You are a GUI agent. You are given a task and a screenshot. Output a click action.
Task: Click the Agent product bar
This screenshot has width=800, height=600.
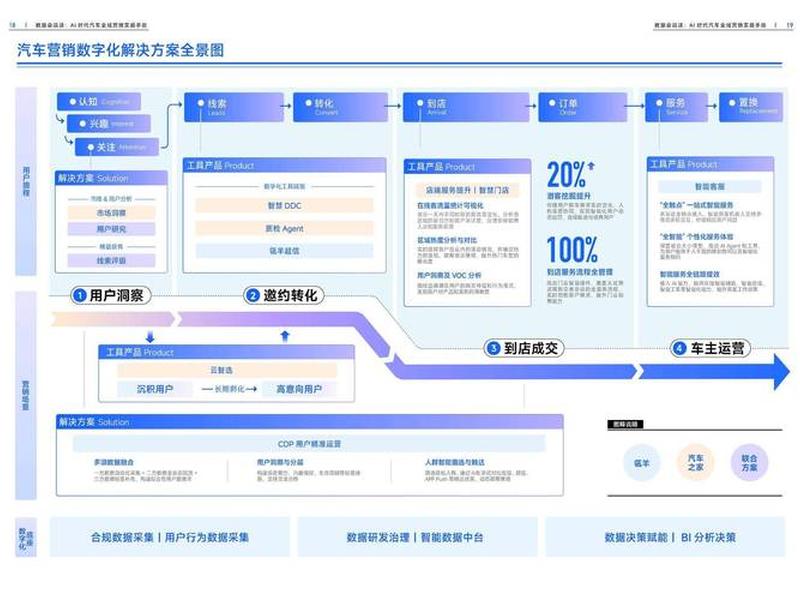(284, 229)
